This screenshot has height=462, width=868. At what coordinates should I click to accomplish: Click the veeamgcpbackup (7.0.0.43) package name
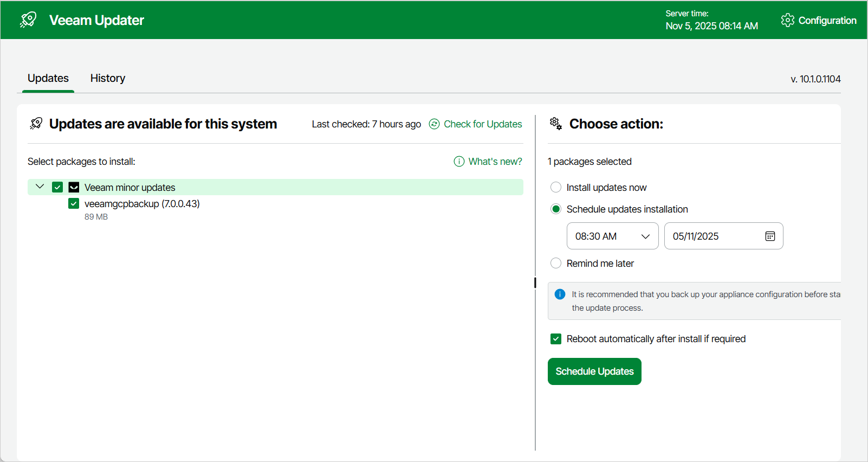pyautogui.click(x=142, y=204)
